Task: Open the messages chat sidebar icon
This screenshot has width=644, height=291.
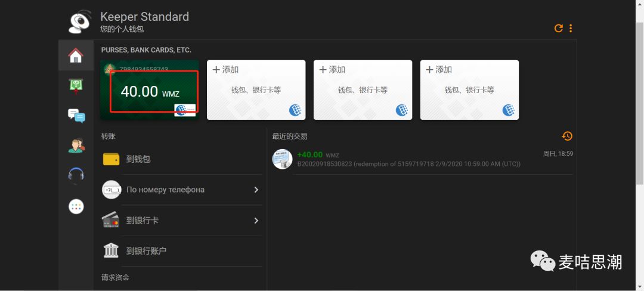Action: (x=76, y=116)
